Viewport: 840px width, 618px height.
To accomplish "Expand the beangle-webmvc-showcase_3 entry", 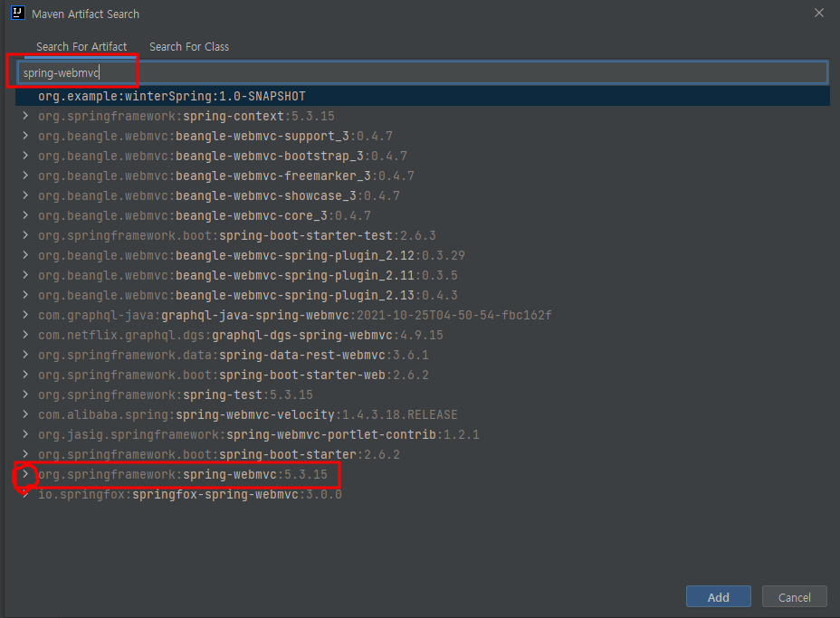I will [25, 195].
